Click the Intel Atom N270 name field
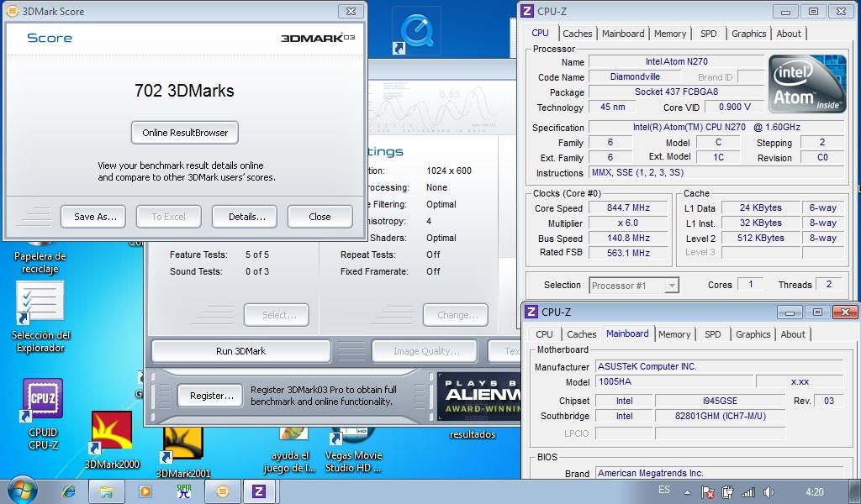 (x=677, y=61)
